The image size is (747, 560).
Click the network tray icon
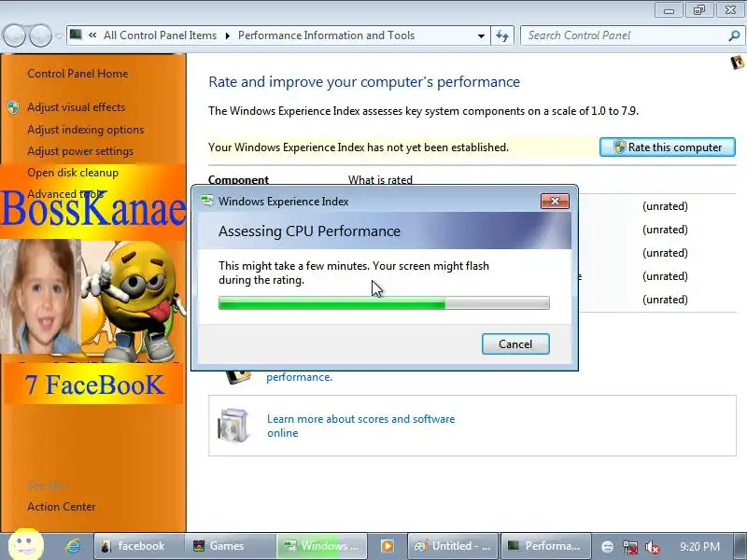630,547
